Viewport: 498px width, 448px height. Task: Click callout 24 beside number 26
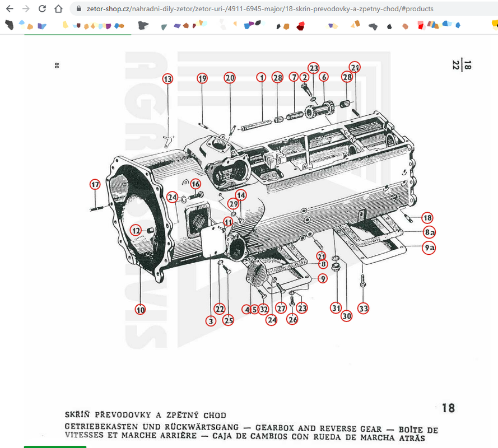272,320
